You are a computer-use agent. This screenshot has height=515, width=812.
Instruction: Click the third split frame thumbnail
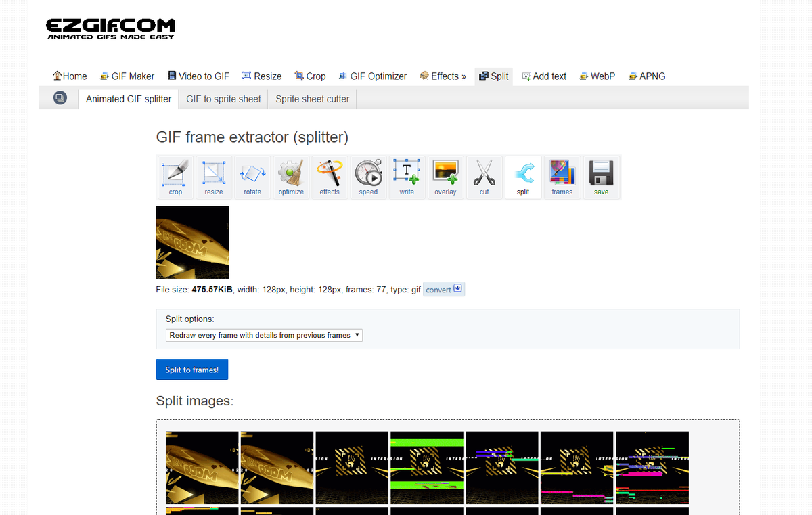pyautogui.click(x=352, y=468)
